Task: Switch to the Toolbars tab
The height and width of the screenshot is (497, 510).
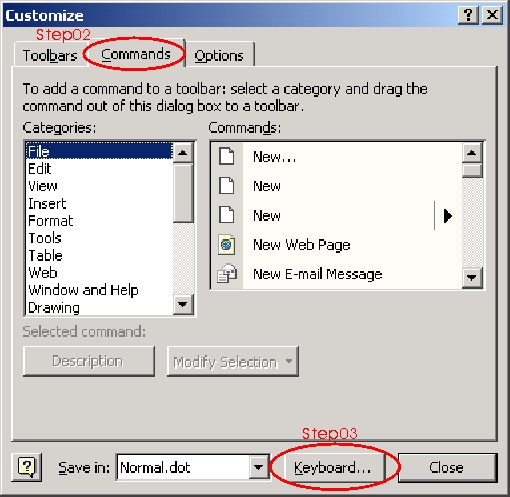Action: coord(50,55)
